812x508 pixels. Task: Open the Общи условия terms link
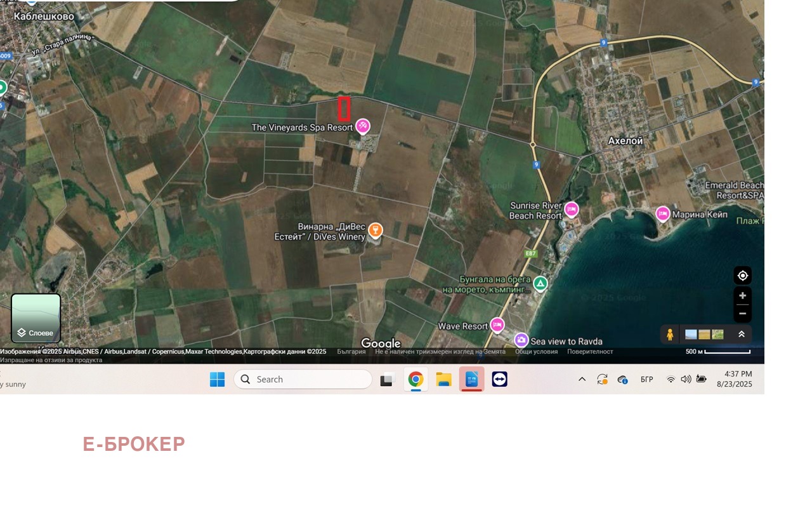pyautogui.click(x=536, y=352)
